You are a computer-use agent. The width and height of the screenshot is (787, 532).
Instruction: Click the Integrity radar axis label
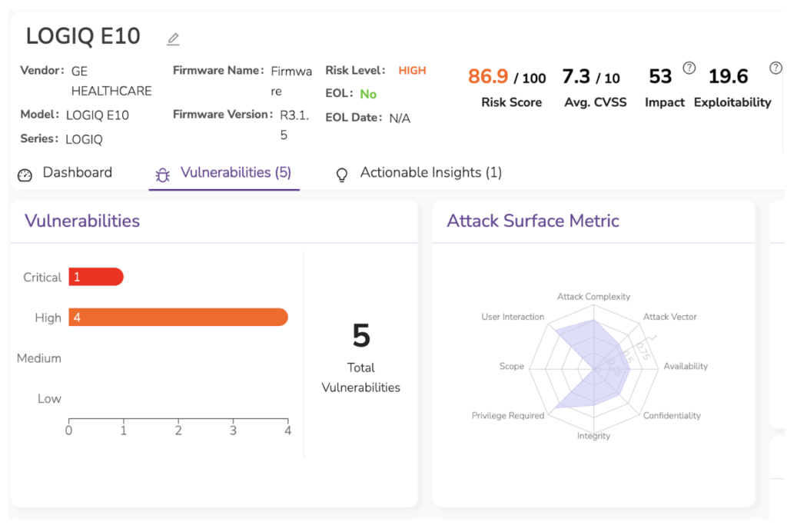coord(594,436)
